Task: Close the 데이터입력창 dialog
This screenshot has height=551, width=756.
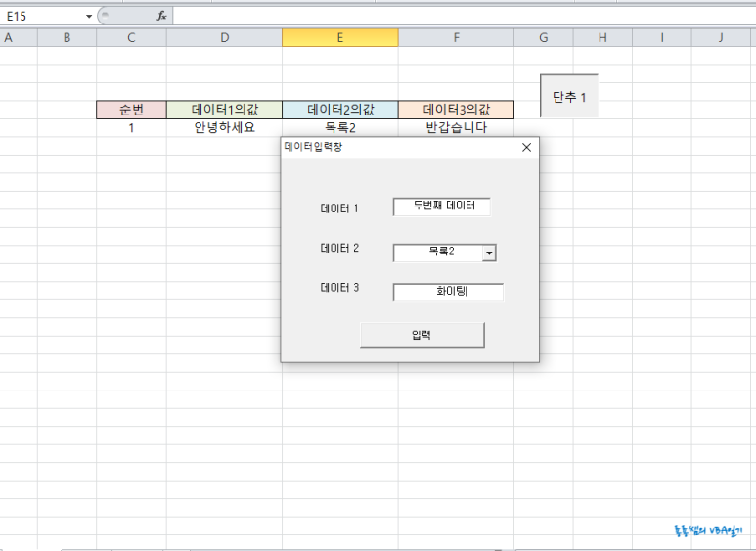Action: (x=526, y=148)
